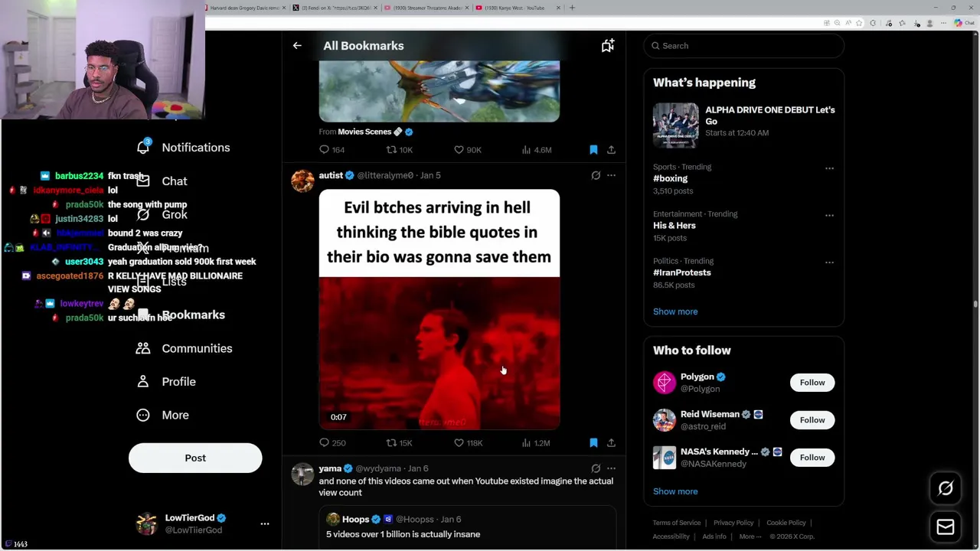The width and height of the screenshot is (980, 551).
Task: Reply to the post with 250 replies
Action: click(x=332, y=443)
